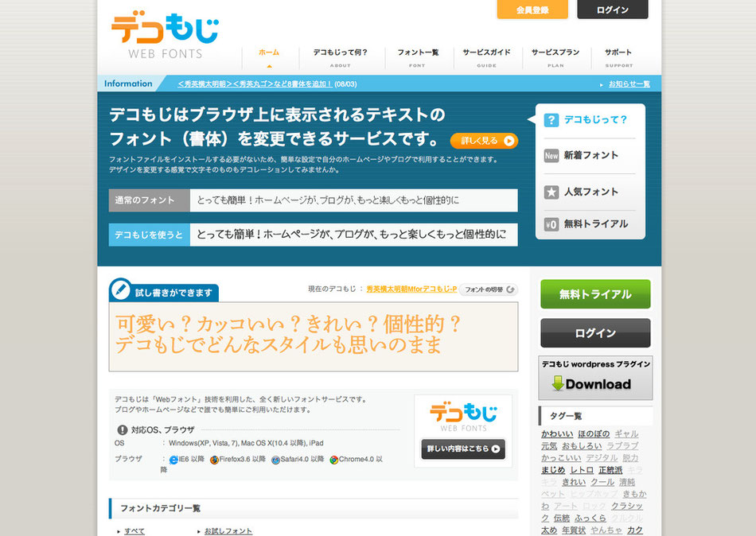
Task: Click 人気フォント in the side menu
Action: pos(590,192)
